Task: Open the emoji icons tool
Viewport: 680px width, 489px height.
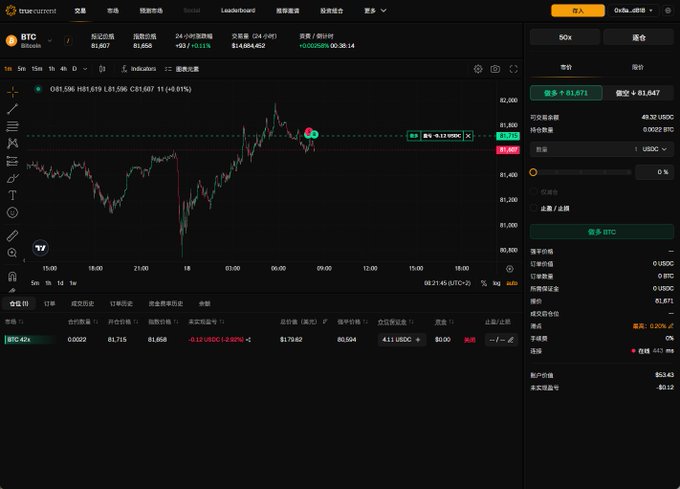Action: [x=13, y=212]
